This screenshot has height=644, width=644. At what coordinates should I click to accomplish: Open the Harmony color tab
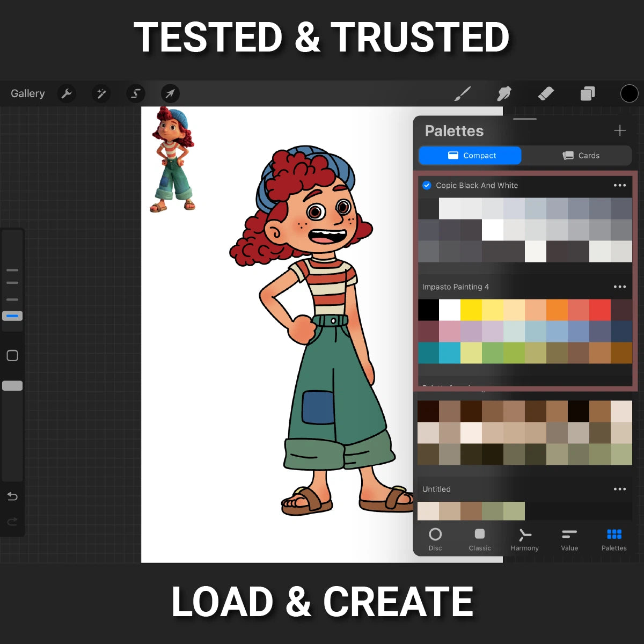524,539
